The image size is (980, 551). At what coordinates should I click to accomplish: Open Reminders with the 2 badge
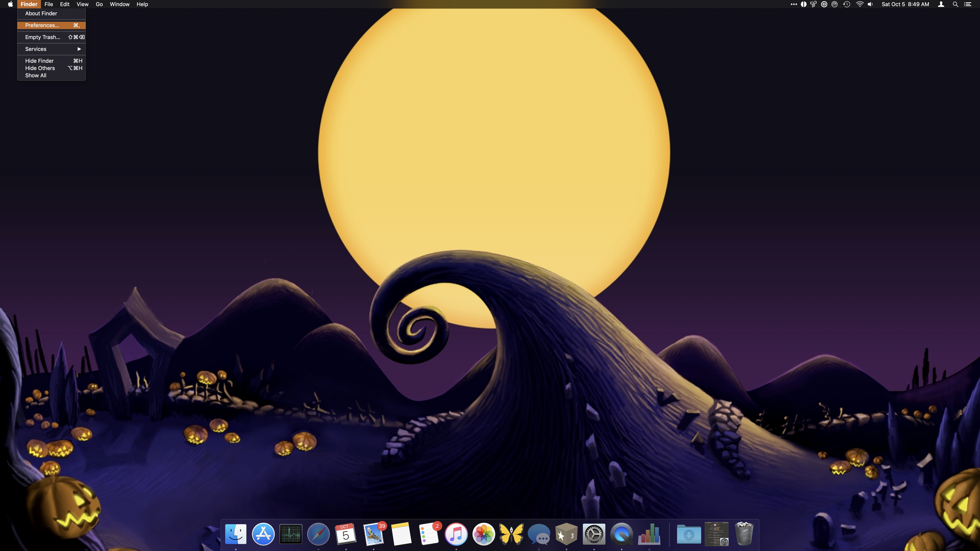point(429,534)
